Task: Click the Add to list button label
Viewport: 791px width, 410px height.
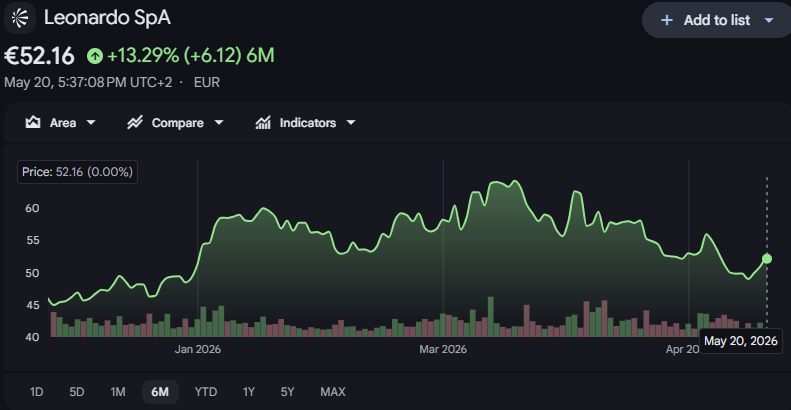Action: 716,20
